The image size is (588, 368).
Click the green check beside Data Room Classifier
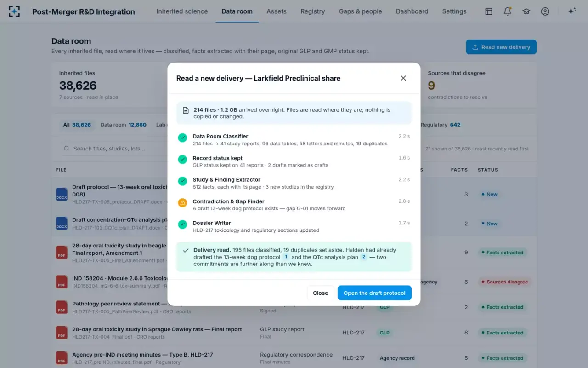[x=182, y=138]
